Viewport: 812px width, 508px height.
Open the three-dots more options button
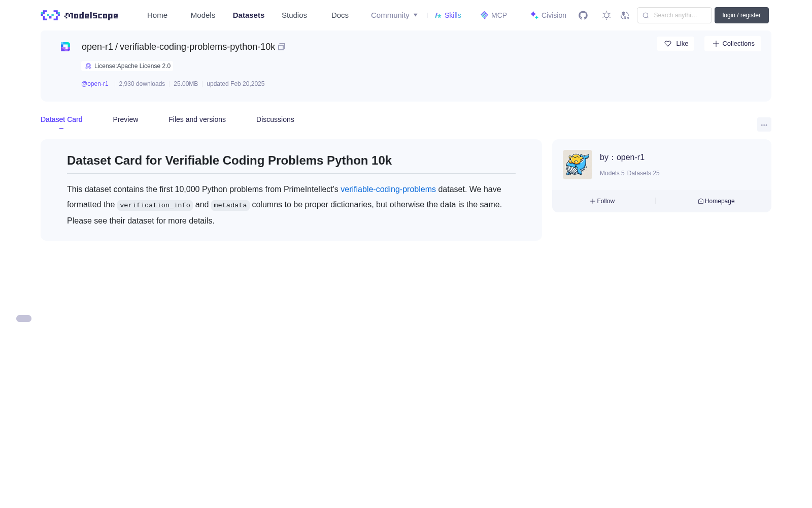tap(764, 124)
